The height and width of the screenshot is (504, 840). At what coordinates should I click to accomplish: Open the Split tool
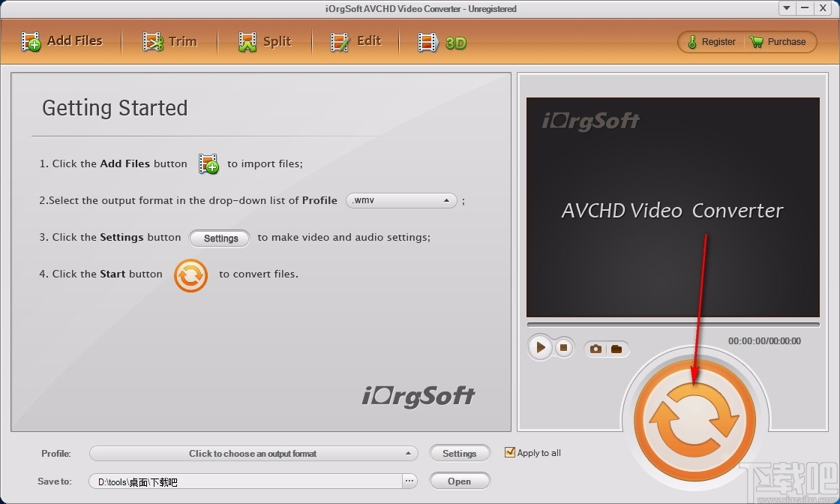pos(265,41)
